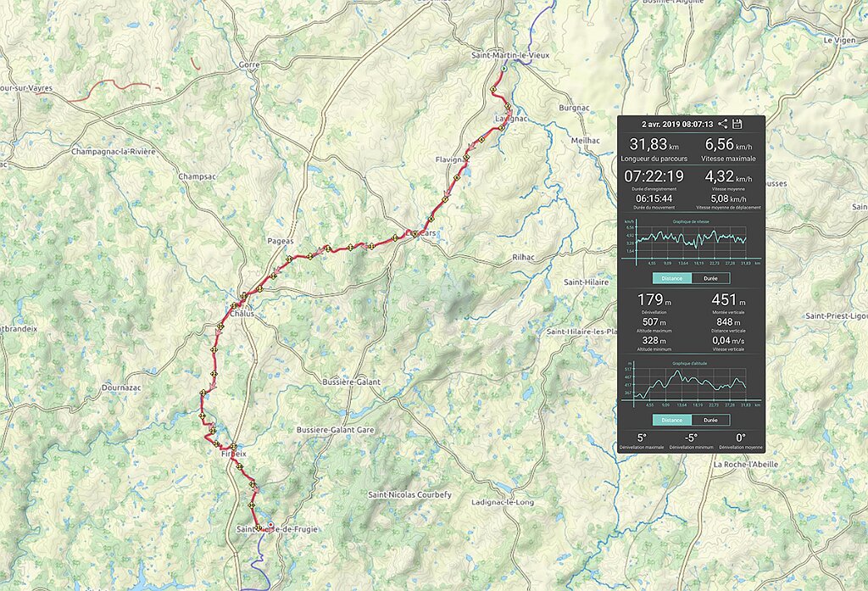Select the track date 2 avr. 2019 08:07:13
Screen dimensions: 868x591
[677, 124]
